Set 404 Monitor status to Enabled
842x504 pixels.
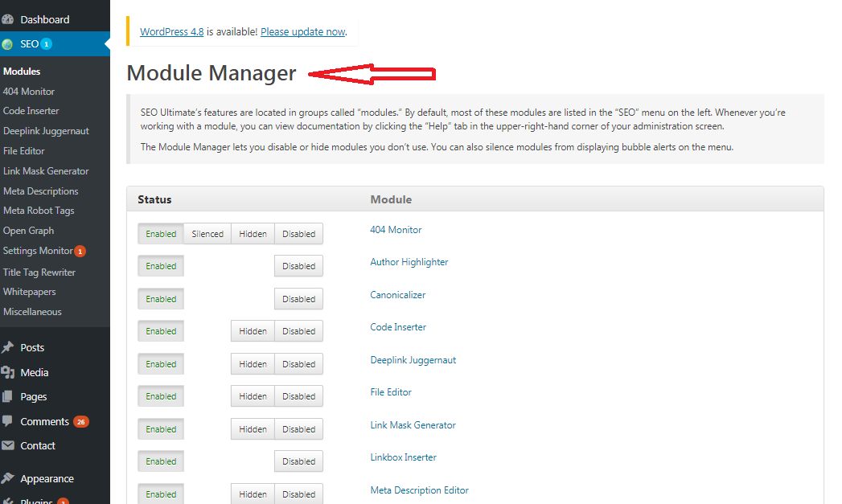[161, 234]
